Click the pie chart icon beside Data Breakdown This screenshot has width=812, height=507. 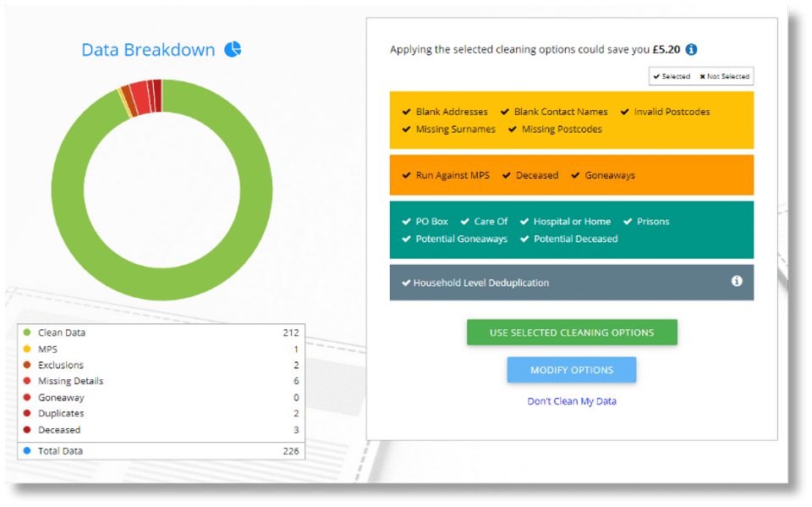233,49
